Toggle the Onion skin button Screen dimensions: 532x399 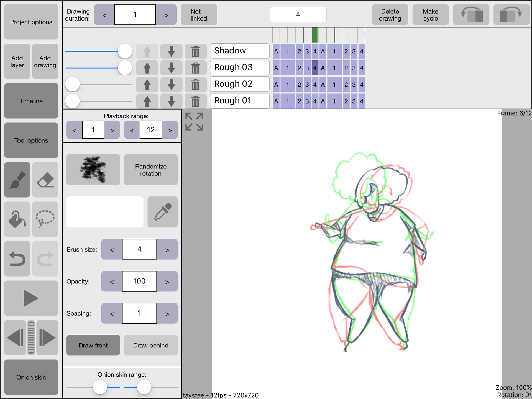(x=31, y=377)
